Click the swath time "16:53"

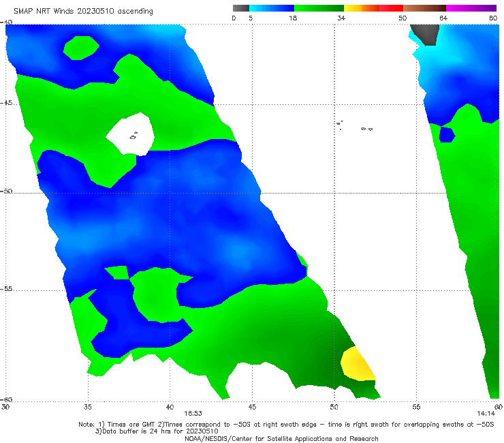tap(193, 414)
